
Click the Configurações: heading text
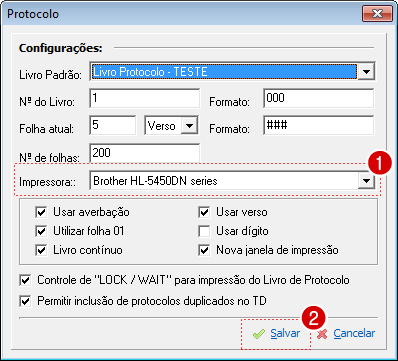click(61, 48)
